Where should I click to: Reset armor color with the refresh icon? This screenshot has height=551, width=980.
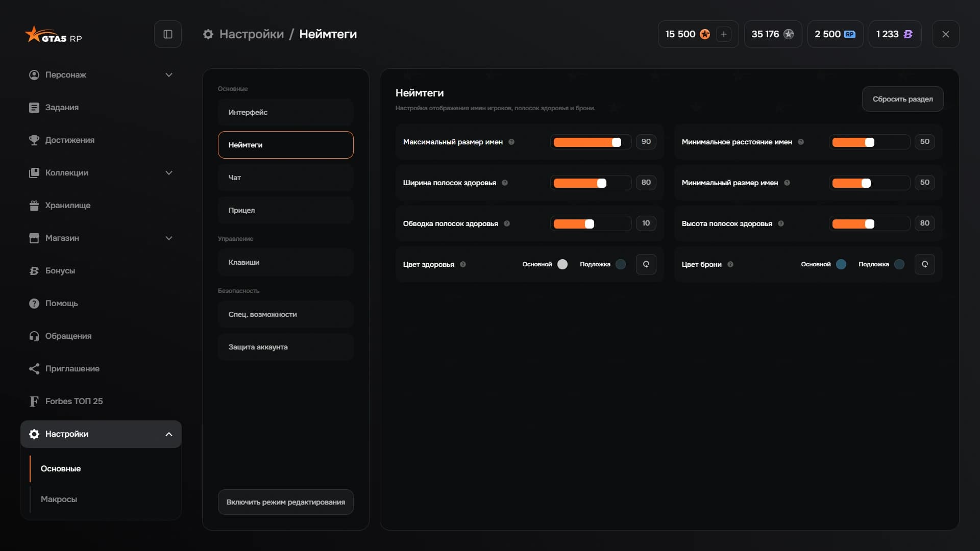(925, 264)
